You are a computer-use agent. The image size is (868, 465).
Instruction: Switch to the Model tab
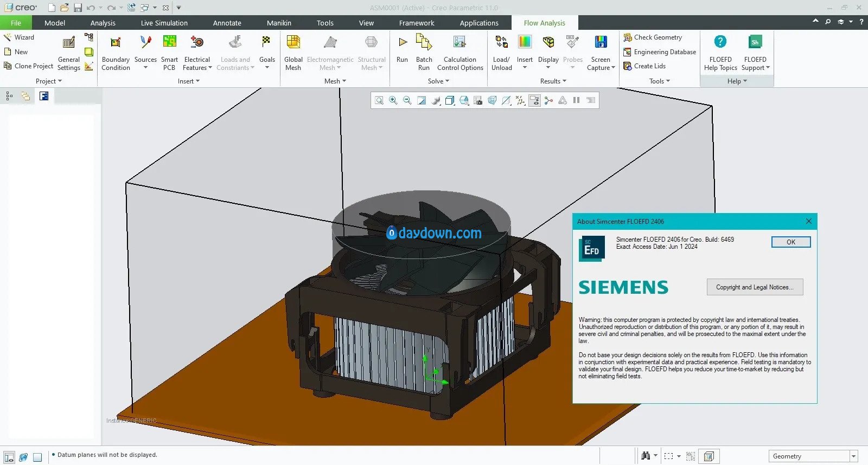tap(55, 23)
